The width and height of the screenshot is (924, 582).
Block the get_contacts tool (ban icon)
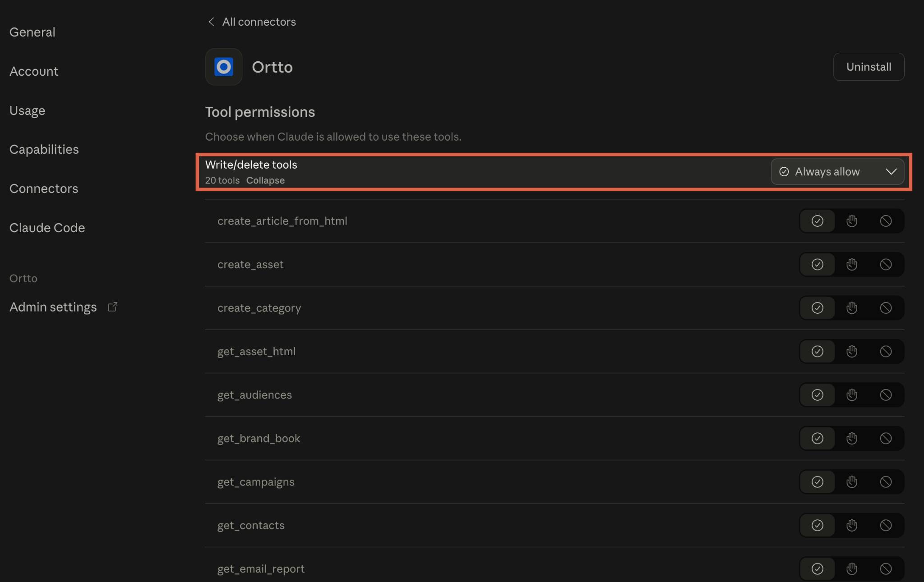tap(886, 526)
